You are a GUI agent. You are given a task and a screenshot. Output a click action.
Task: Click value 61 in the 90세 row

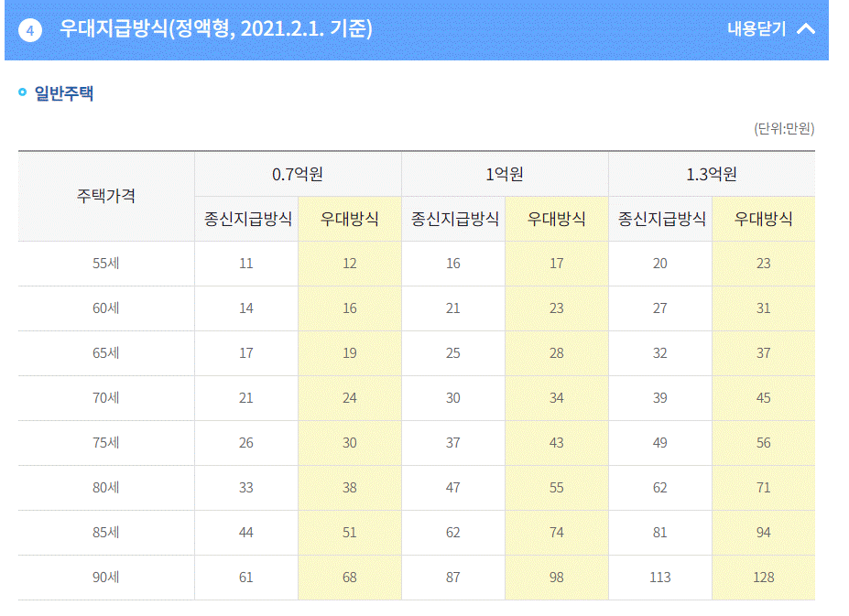[x=246, y=578]
